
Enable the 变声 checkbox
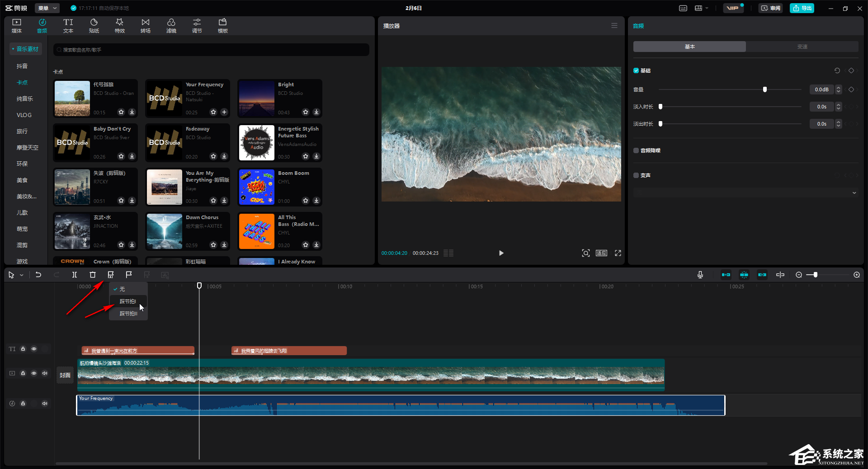(636, 175)
